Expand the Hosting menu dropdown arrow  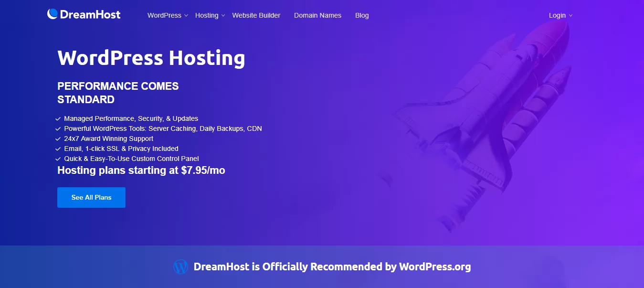pyautogui.click(x=223, y=16)
